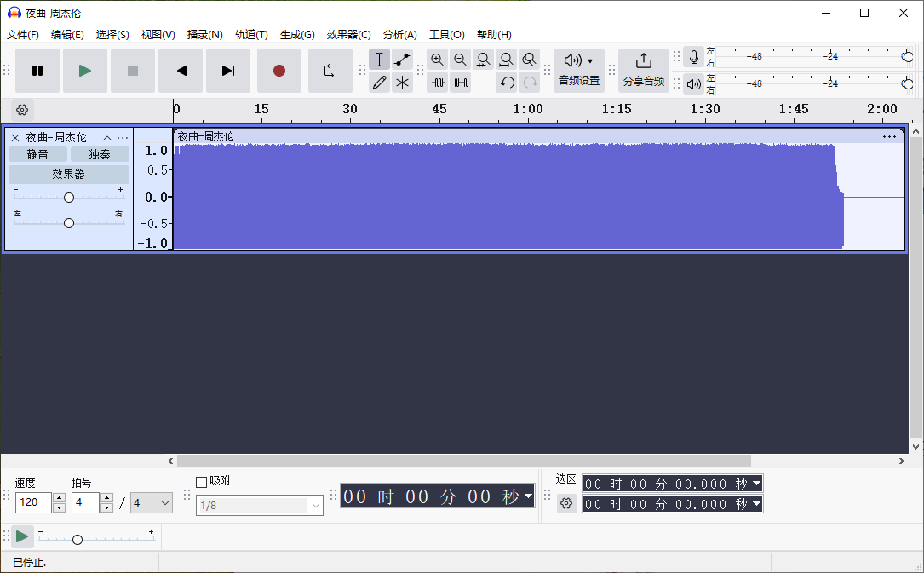The image size is (924, 573).
Task: Mute the 夜曲-周杰伦 track
Action: pyautogui.click(x=37, y=154)
